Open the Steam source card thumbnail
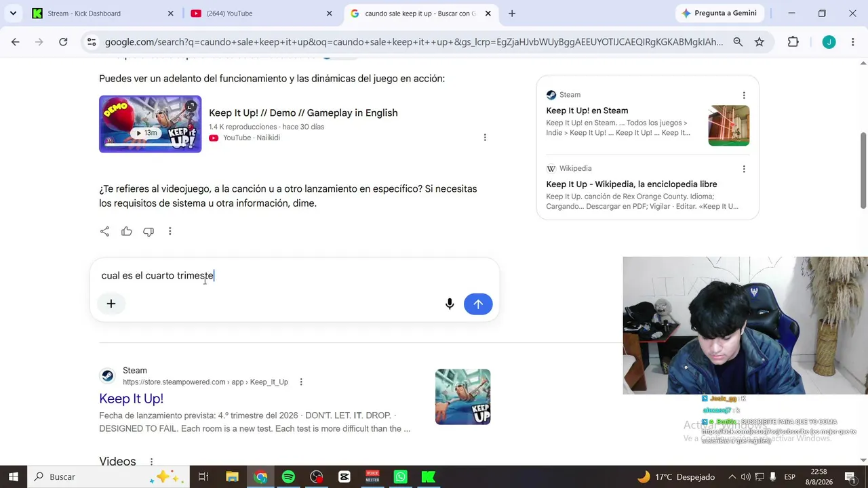Screen dimensions: 868x488 (x=729, y=125)
